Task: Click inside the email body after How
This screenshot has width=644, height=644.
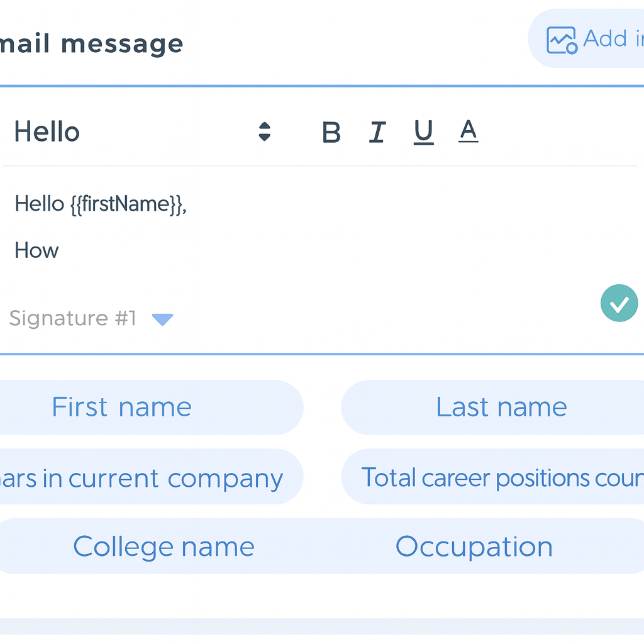Action: 63,250
